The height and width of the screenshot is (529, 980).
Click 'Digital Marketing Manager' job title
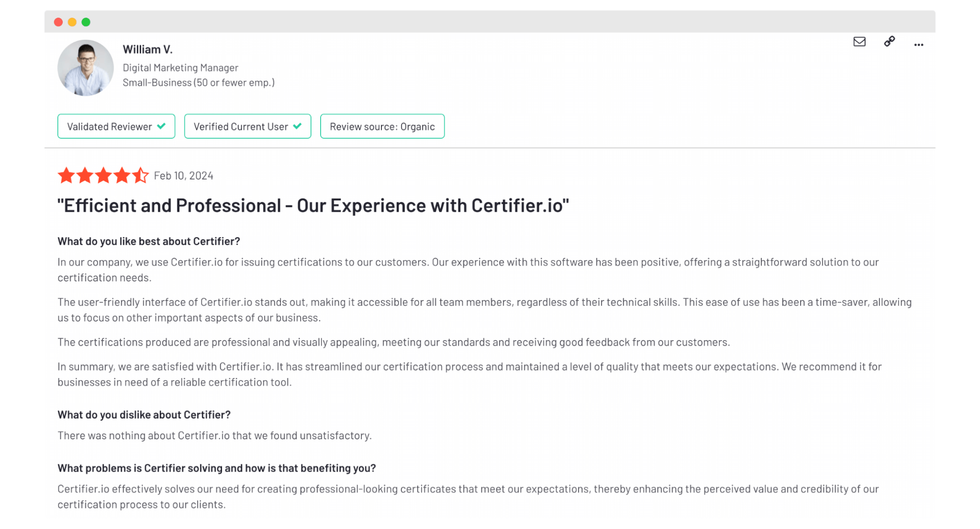point(180,68)
